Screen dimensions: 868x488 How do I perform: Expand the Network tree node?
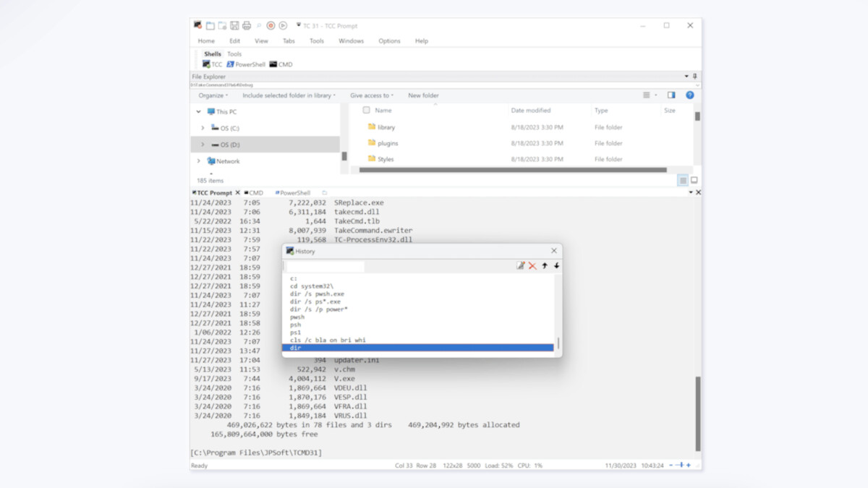click(x=199, y=161)
